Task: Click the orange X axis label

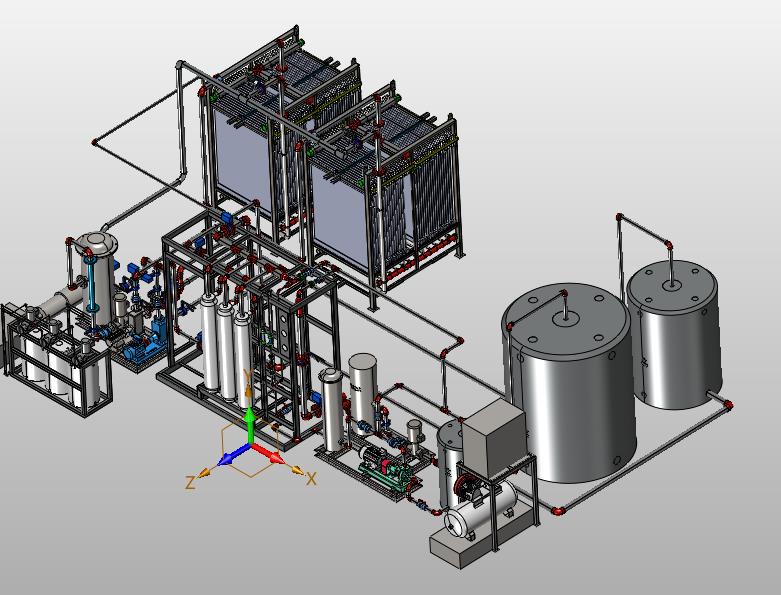Action: (311, 479)
